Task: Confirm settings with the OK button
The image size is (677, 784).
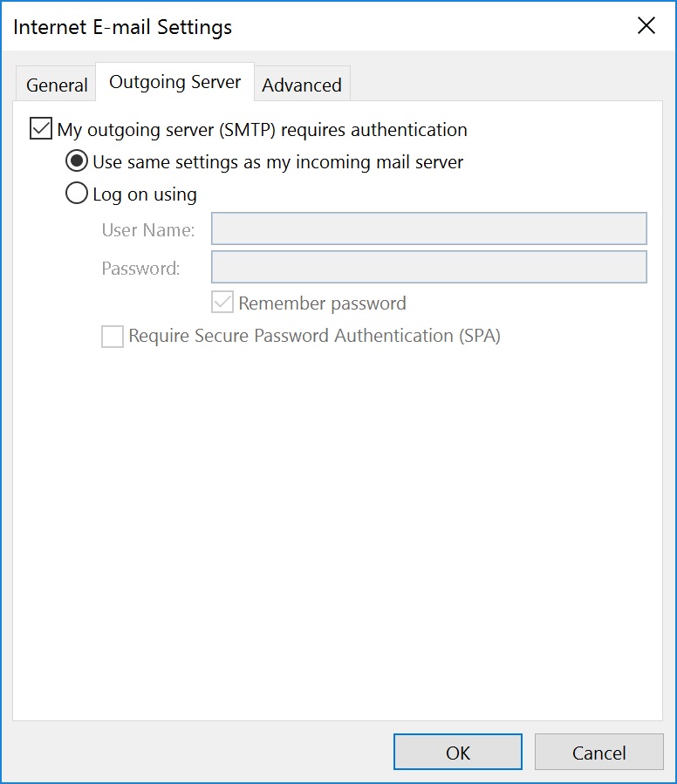Action: pos(457,751)
